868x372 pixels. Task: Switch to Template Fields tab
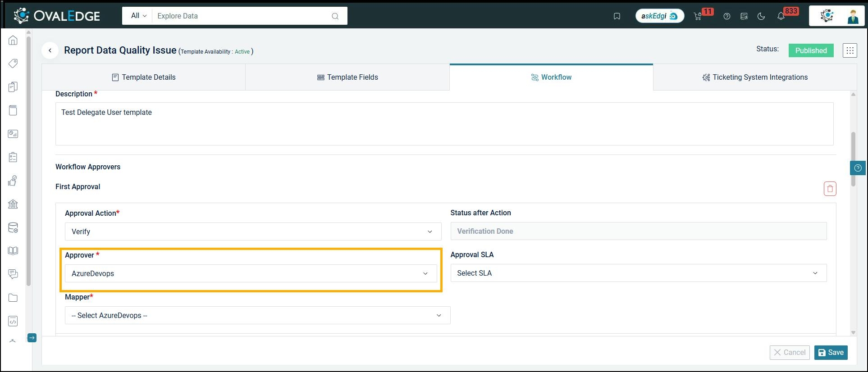tap(347, 77)
